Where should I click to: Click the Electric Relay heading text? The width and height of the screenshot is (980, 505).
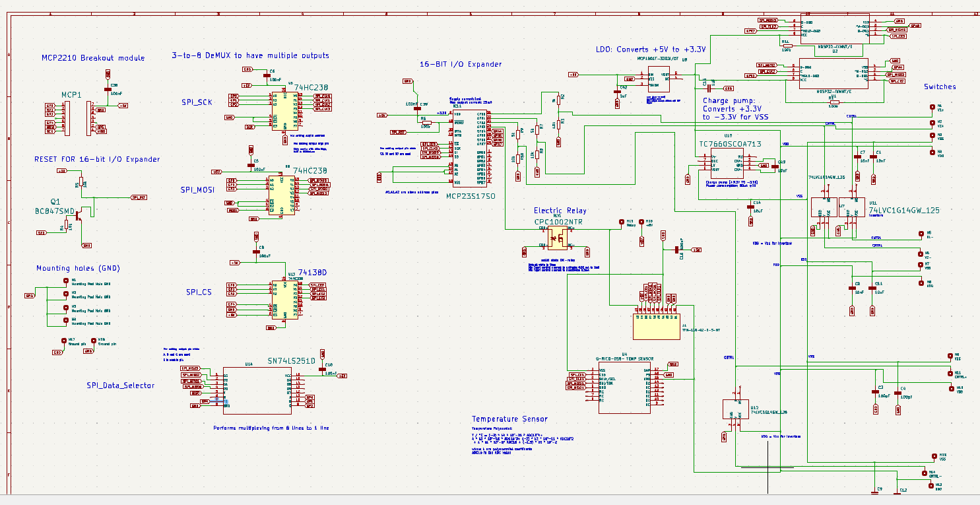[x=560, y=210]
